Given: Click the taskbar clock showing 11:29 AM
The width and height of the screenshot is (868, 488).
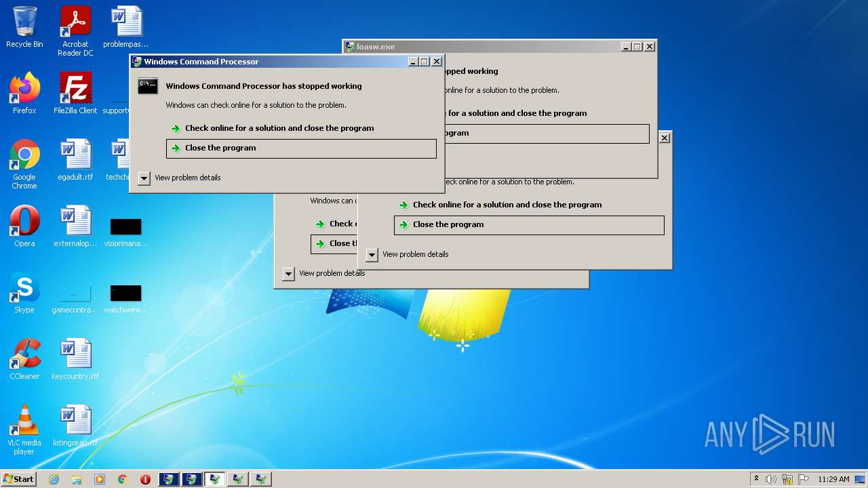Looking at the screenshot, I should [x=833, y=479].
